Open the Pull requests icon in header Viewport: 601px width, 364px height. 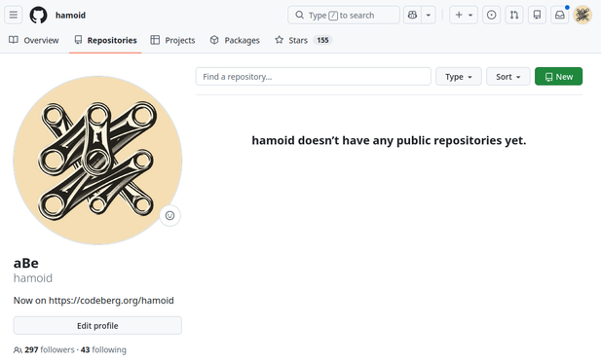click(514, 15)
